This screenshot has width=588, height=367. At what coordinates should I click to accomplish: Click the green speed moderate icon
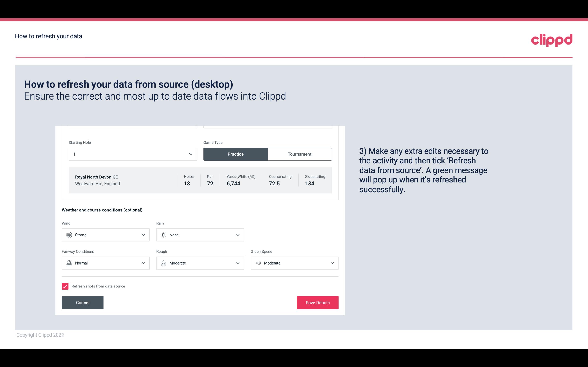click(258, 263)
